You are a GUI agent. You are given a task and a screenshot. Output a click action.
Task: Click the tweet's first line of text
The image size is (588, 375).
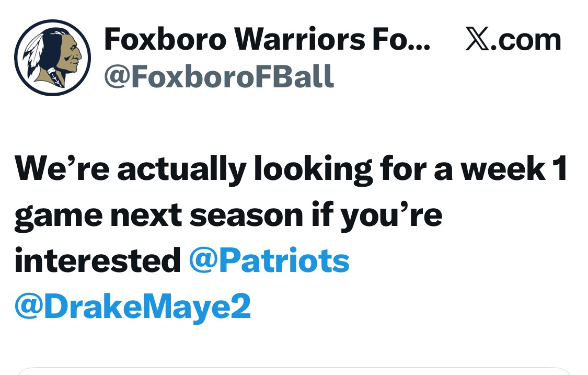[290, 168]
